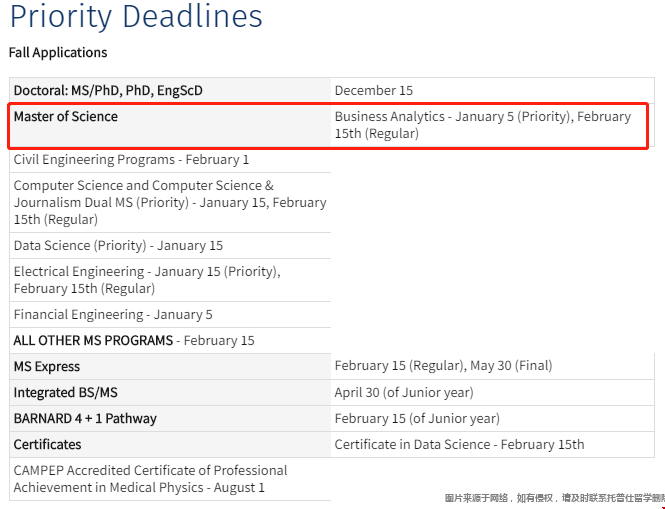Click the May 30 (Final) deadline cell
The height and width of the screenshot is (509, 665).
(x=443, y=366)
